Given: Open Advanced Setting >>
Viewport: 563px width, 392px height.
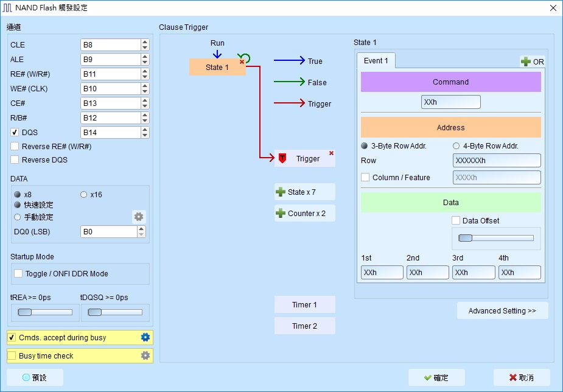Looking at the screenshot, I should click(502, 310).
